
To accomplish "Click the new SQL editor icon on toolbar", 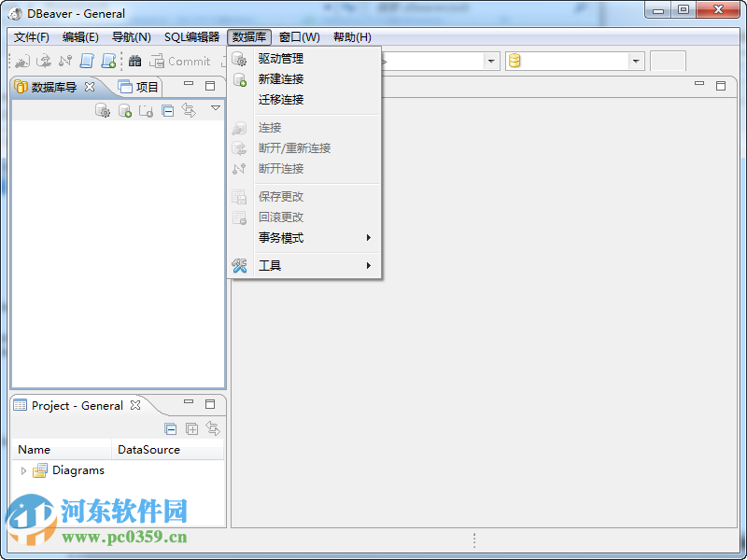I will pyautogui.click(x=108, y=61).
